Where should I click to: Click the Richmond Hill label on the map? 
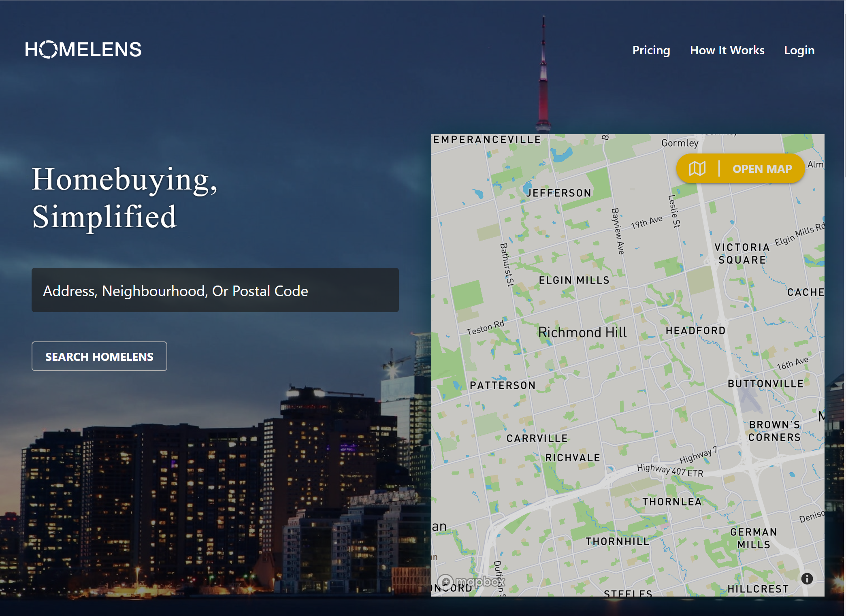pyautogui.click(x=582, y=333)
